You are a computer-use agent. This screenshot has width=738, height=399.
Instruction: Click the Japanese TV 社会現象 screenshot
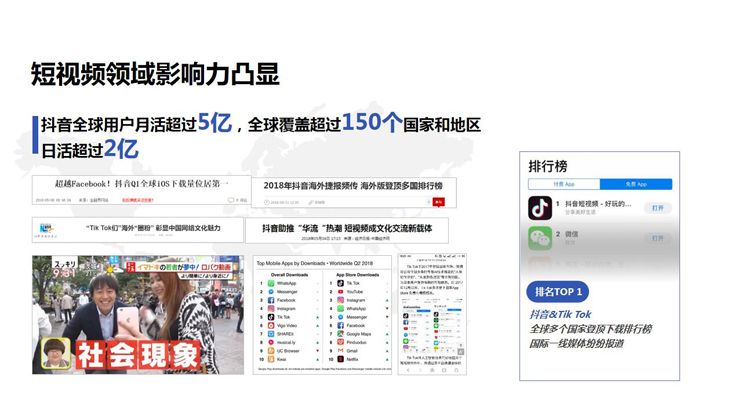pyautogui.click(x=138, y=315)
